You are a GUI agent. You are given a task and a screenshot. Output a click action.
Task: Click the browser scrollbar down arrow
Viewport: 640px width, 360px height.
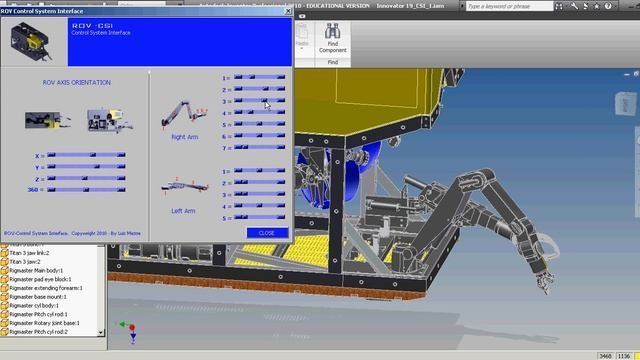tap(101, 333)
